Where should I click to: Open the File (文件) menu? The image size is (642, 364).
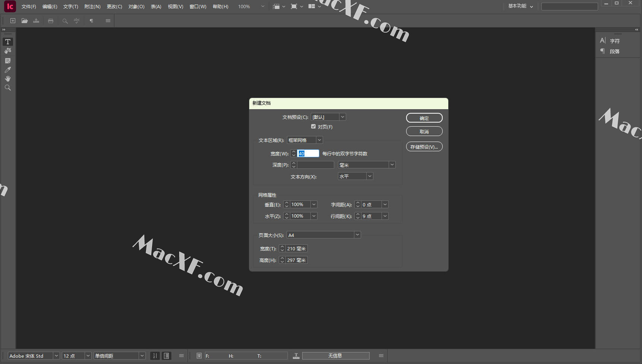click(29, 7)
